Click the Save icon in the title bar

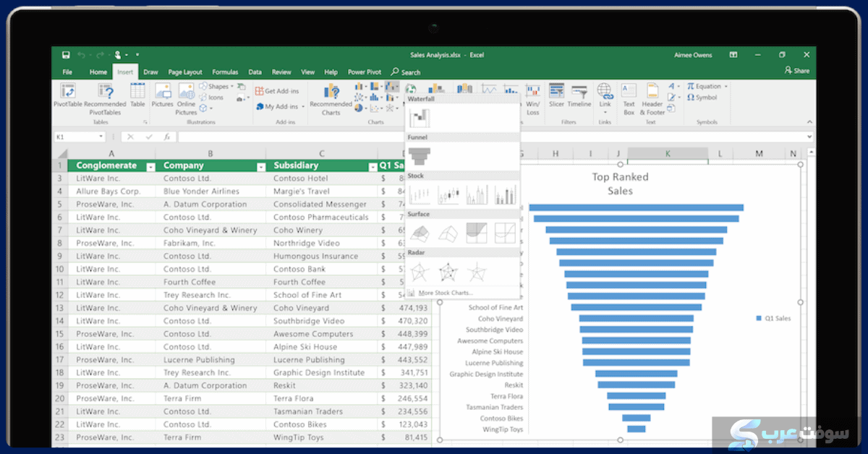point(66,55)
